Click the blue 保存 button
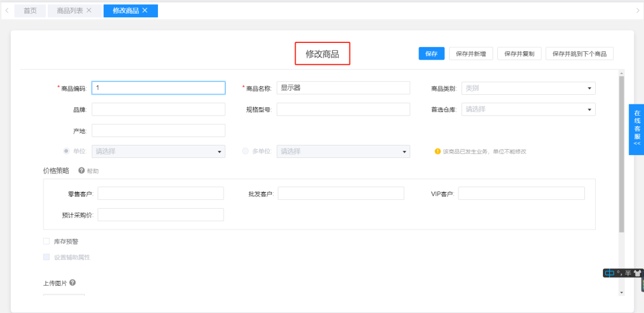Image resolution: width=644 pixels, height=313 pixels. tap(432, 54)
